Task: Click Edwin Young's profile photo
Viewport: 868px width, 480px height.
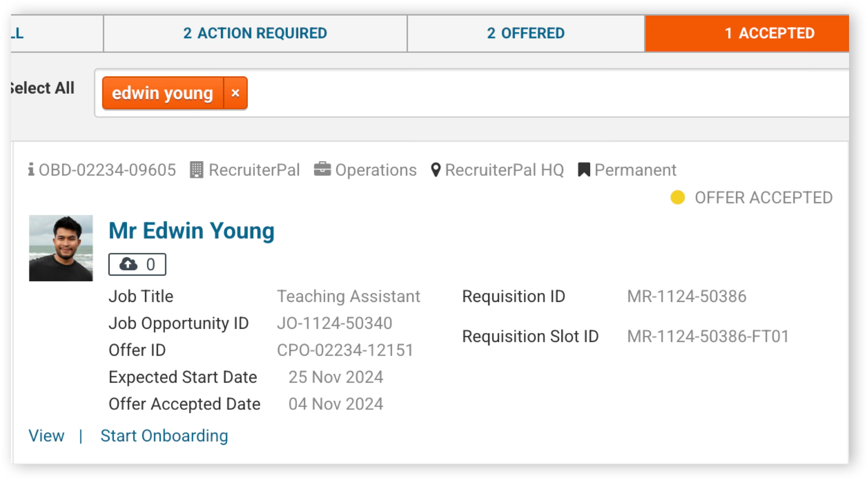Action: 61,248
